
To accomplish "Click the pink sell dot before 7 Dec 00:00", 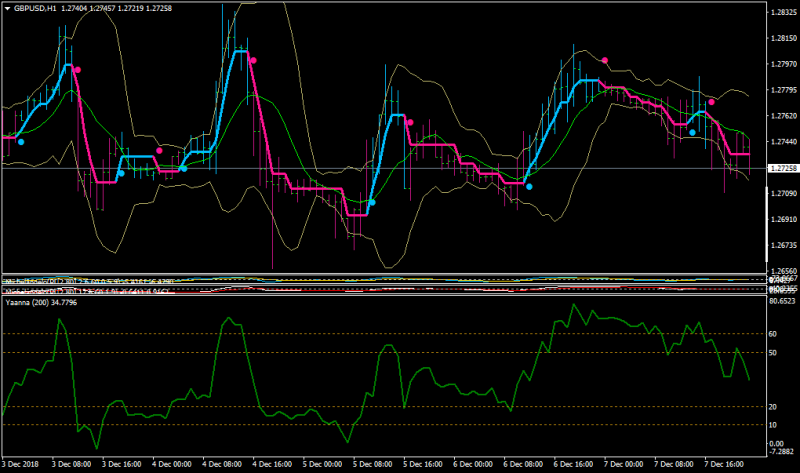I will pos(605,61).
